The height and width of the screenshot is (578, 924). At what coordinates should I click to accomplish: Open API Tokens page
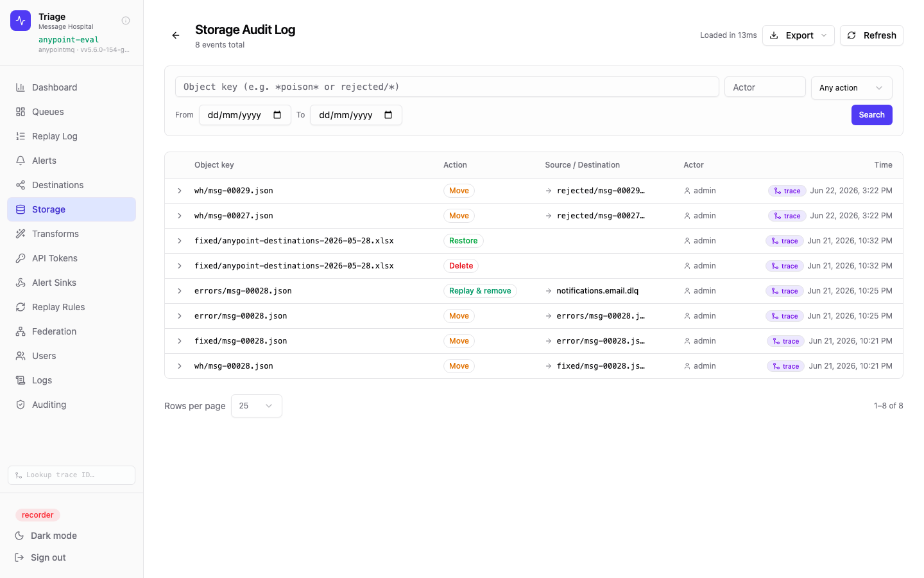(x=71, y=258)
